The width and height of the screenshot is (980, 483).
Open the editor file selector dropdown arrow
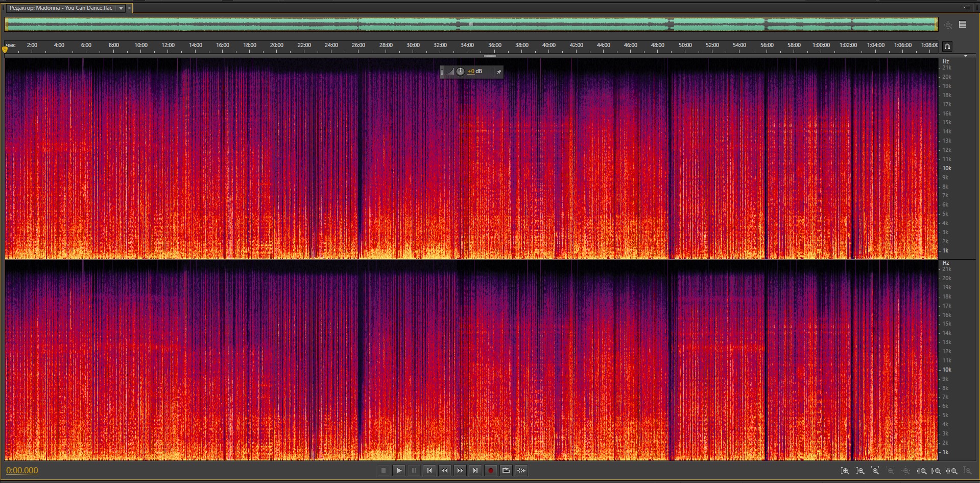121,8
